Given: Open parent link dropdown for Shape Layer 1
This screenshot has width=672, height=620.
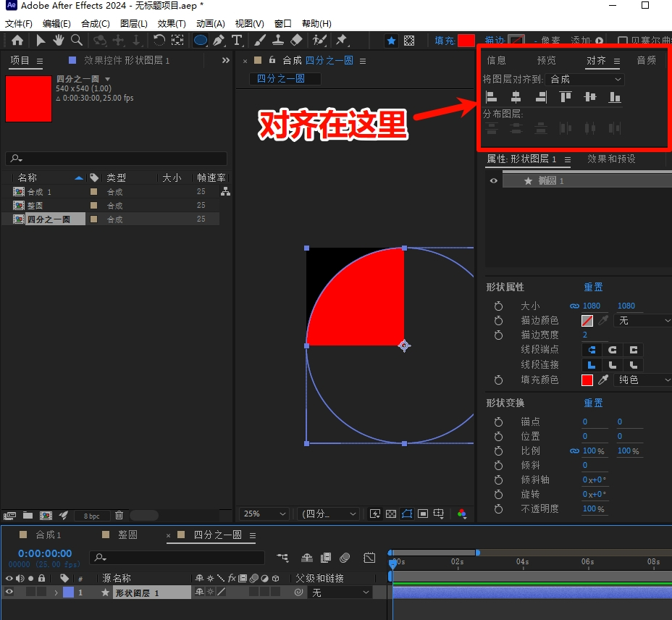Looking at the screenshot, I should 340,592.
